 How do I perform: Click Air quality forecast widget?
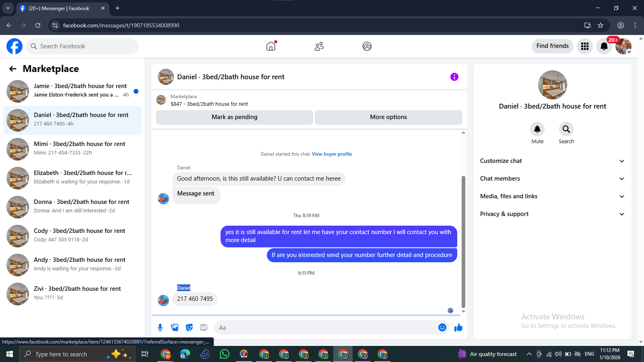(487, 354)
